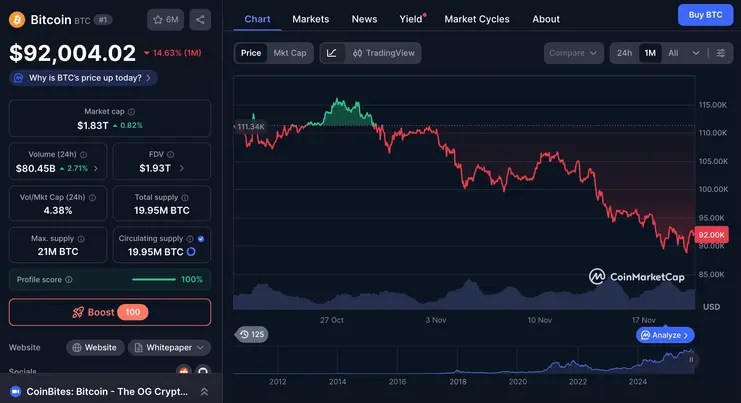741x403 pixels.
Task: Click the USD currency label
Action: [711, 307]
